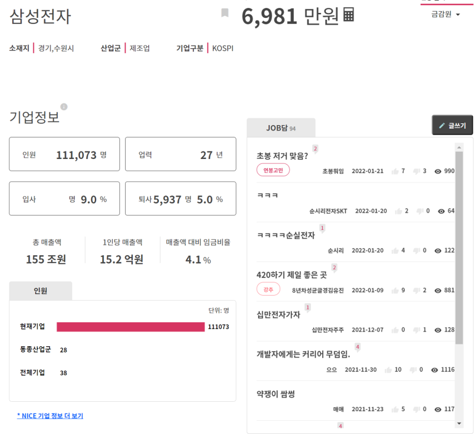This screenshot has width=476, height=448.
Task: Dislike the ㅋㅋㅋㅋ순실전자 post
Action: pos(416,251)
